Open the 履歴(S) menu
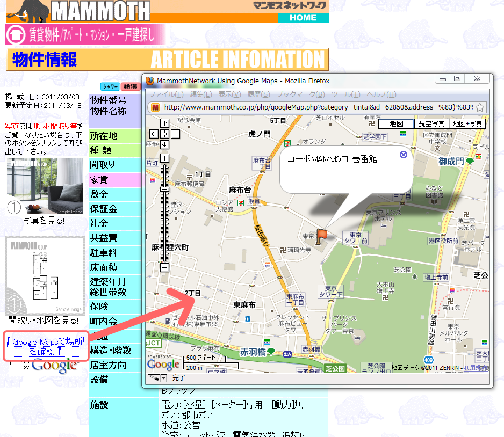504x437 pixels. (259, 94)
